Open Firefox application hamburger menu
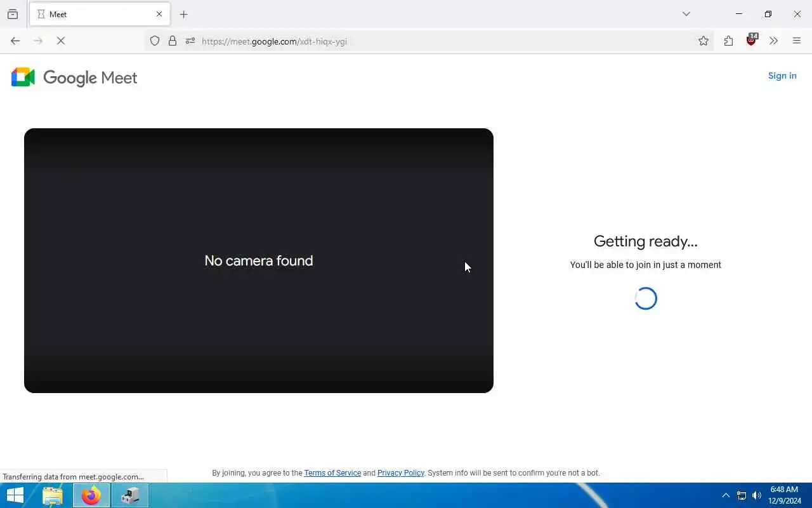The image size is (812, 508). pyautogui.click(x=797, y=41)
